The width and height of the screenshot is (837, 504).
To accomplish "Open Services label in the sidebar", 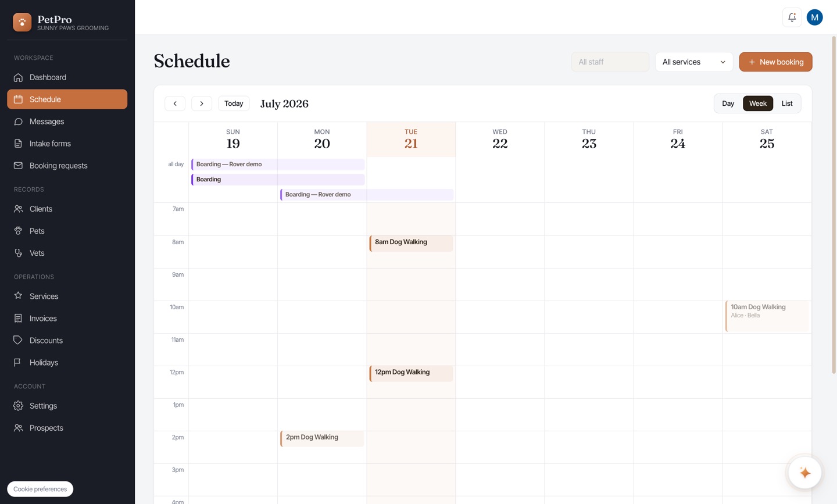I will pos(44,296).
